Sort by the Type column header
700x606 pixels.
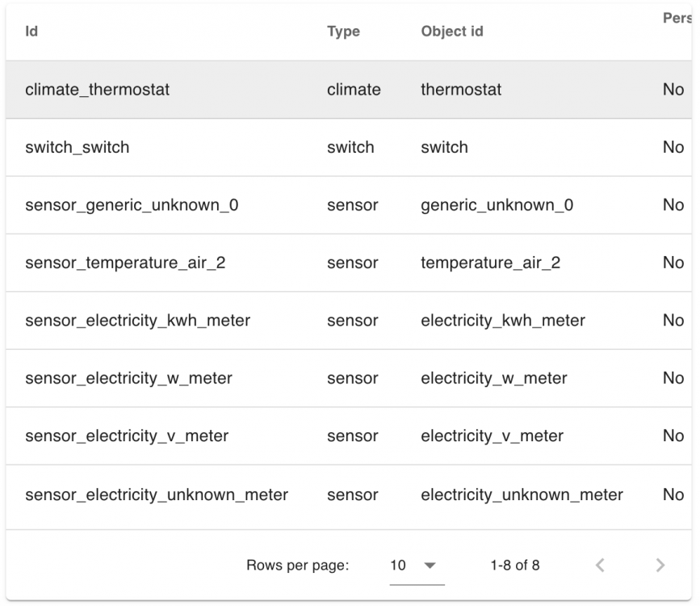pyautogui.click(x=343, y=32)
